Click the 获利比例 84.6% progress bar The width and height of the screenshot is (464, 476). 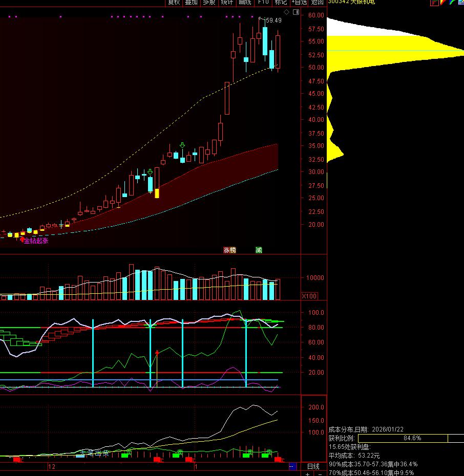(411, 438)
